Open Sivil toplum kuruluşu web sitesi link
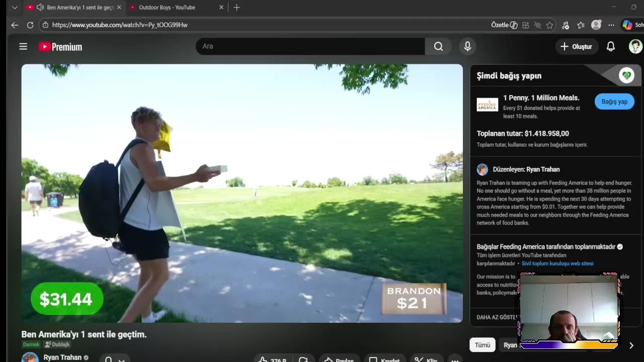Screen dimensions: 644x362 (557, 263)
